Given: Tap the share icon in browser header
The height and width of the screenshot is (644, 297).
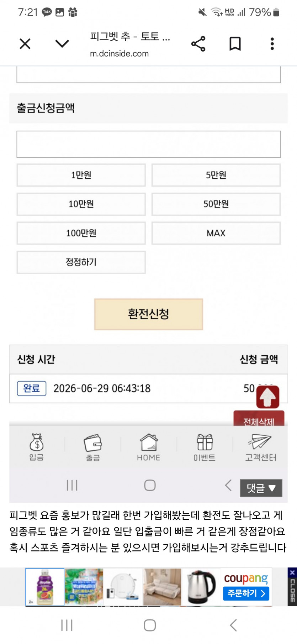Looking at the screenshot, I should 198,44.
